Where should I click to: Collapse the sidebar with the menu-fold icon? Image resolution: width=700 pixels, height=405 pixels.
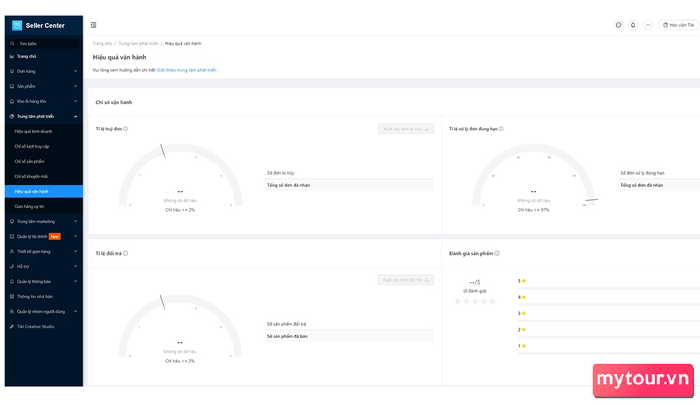[93, 25]
